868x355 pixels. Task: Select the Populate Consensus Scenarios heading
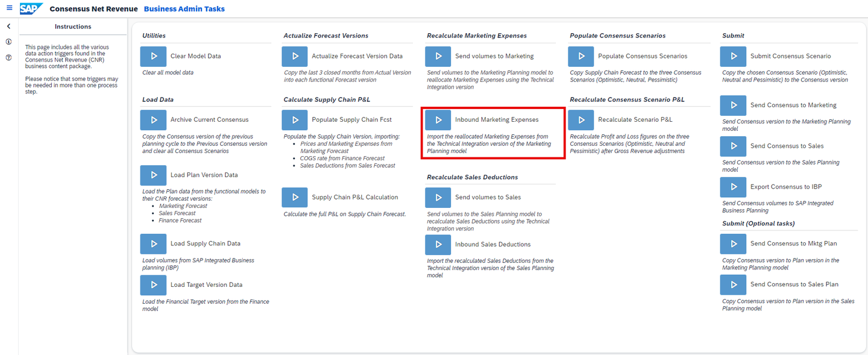(x=618, y=36)
